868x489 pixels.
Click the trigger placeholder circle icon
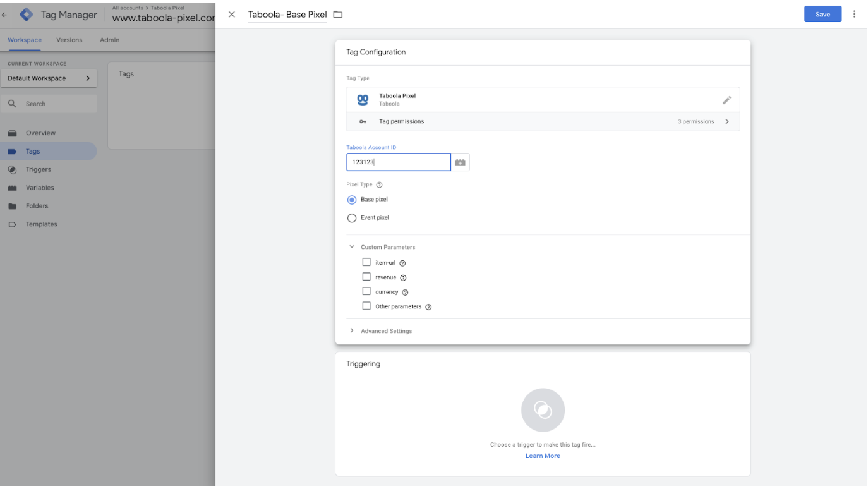pyautogui.click(x=543, y=410)
